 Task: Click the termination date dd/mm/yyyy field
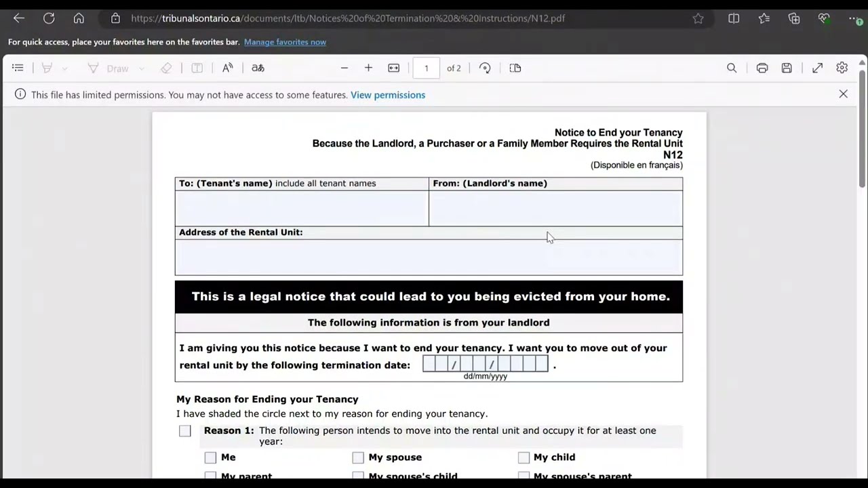click(x=486, y=365)
